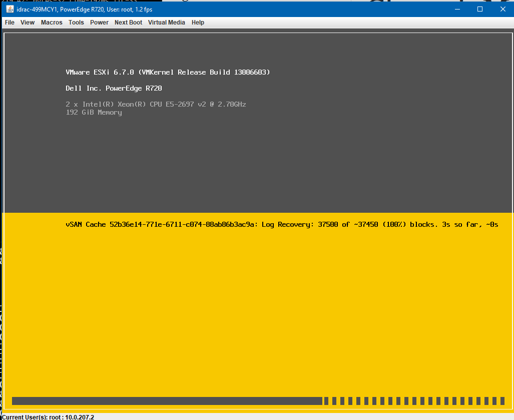The height and width of the screenshot is (420, 514).
Task: Open the Virtual Media menu
Action: [x=166, y=22]
